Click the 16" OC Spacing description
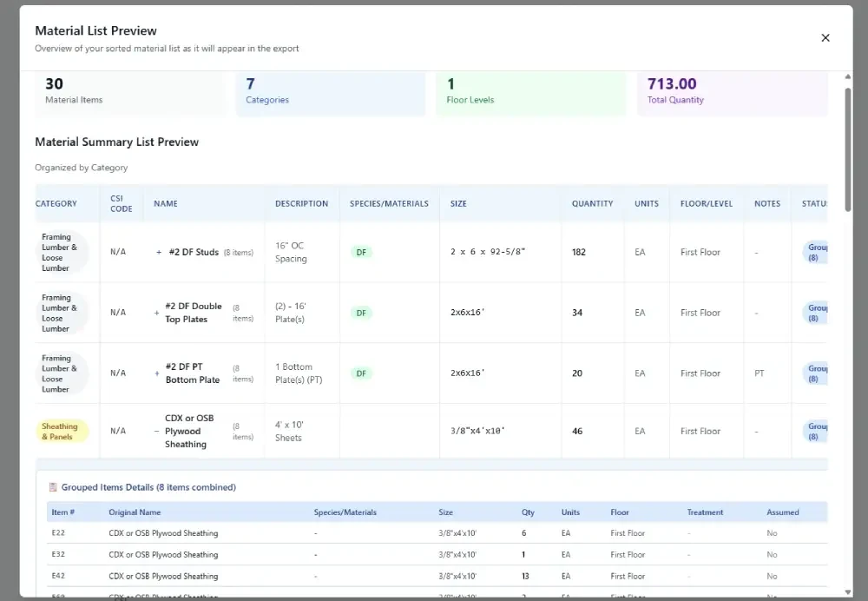Image resolution: width=868 pixels, height=601 pixels. [291, 252]
